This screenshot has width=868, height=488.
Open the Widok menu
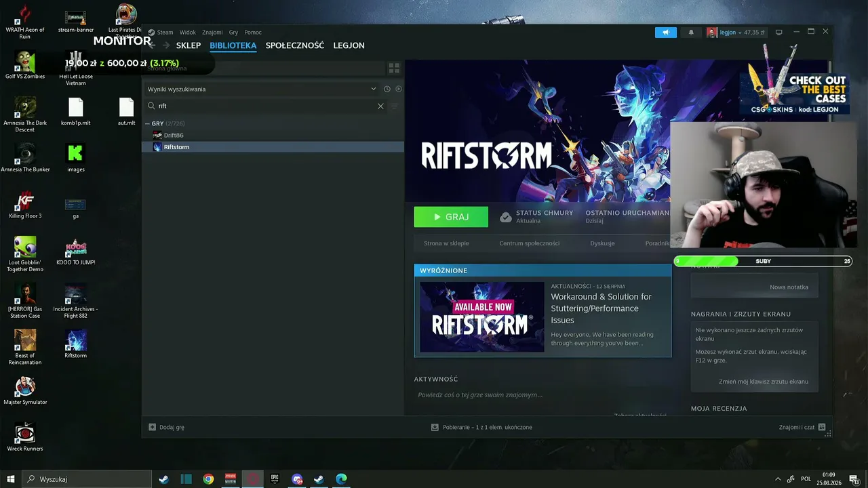click(x=188, y=33)
